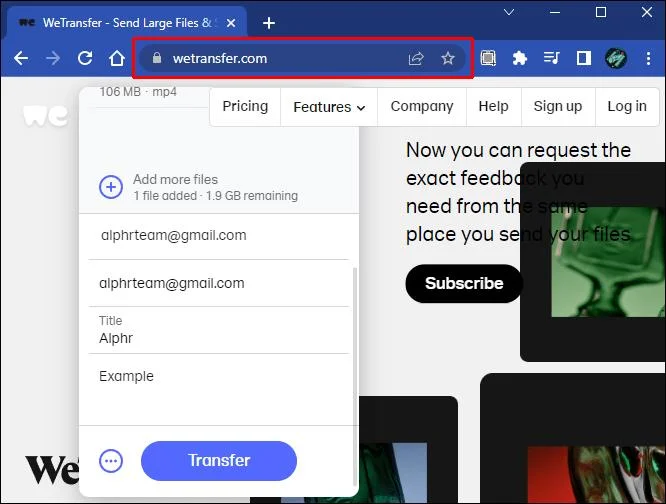Click the recipient email field
666x504 pixels.
[x=219, y=236]
